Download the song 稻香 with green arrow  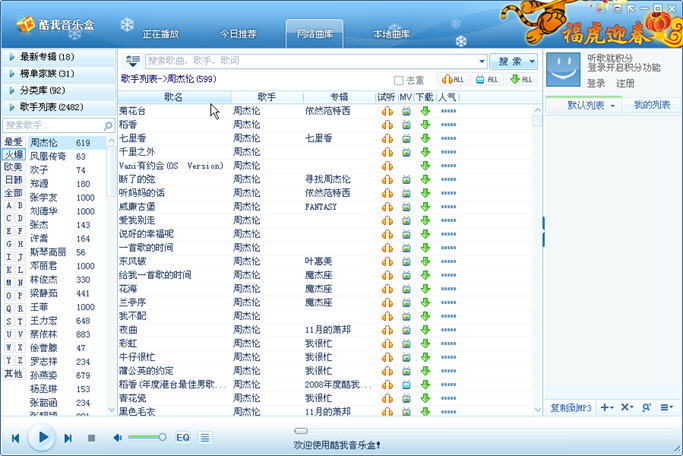(x=425, y=124)
